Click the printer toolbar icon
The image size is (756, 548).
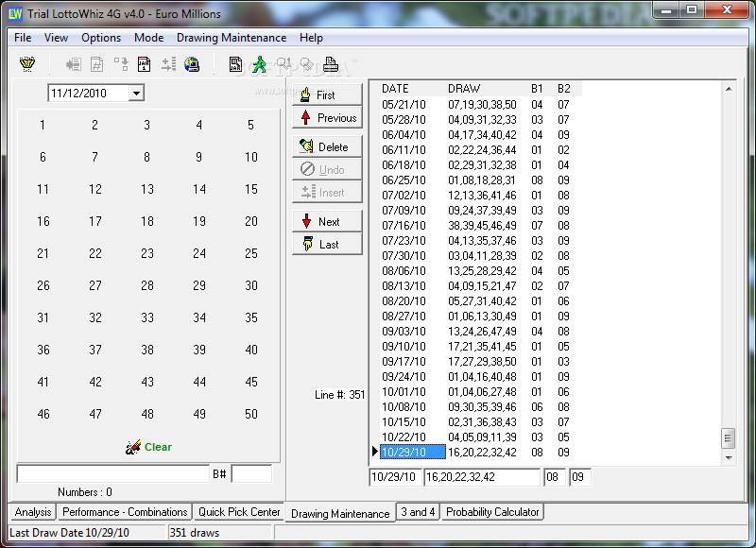tap(330, 64)
